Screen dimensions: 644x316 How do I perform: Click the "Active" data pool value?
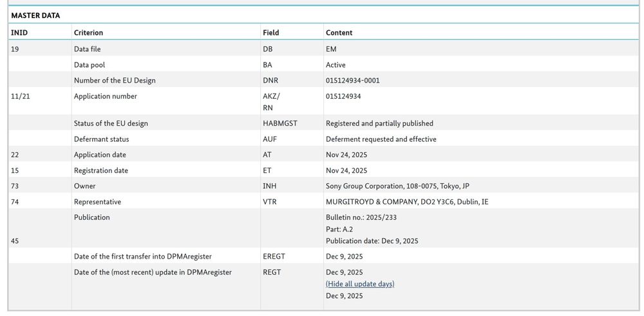336,64
